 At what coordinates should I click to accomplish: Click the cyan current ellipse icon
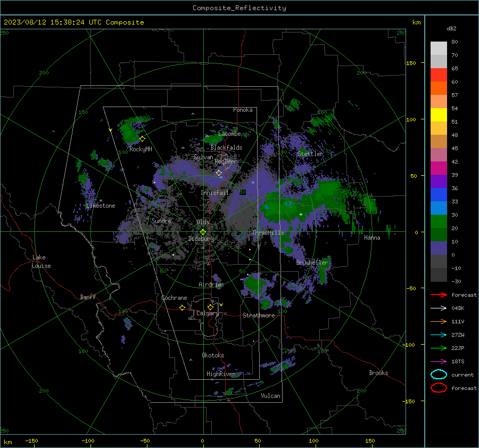click(x=439, y=374)
